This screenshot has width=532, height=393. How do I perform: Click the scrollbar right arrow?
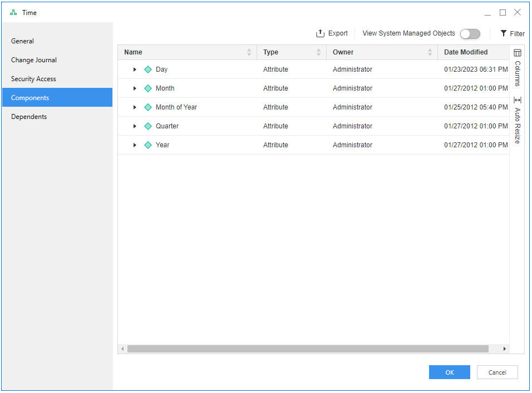[x=505, y=349]
